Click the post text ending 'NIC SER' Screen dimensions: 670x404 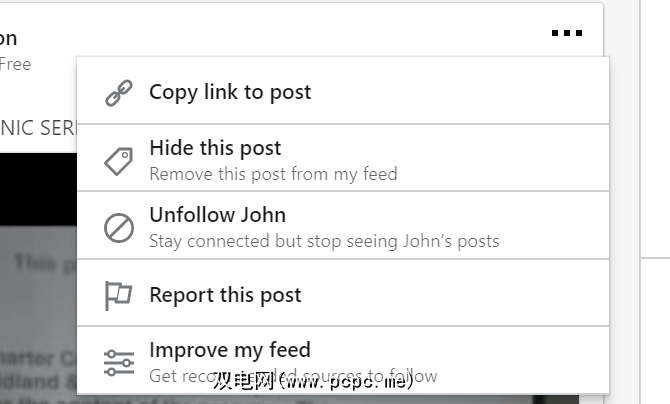[x=38, y=128]
